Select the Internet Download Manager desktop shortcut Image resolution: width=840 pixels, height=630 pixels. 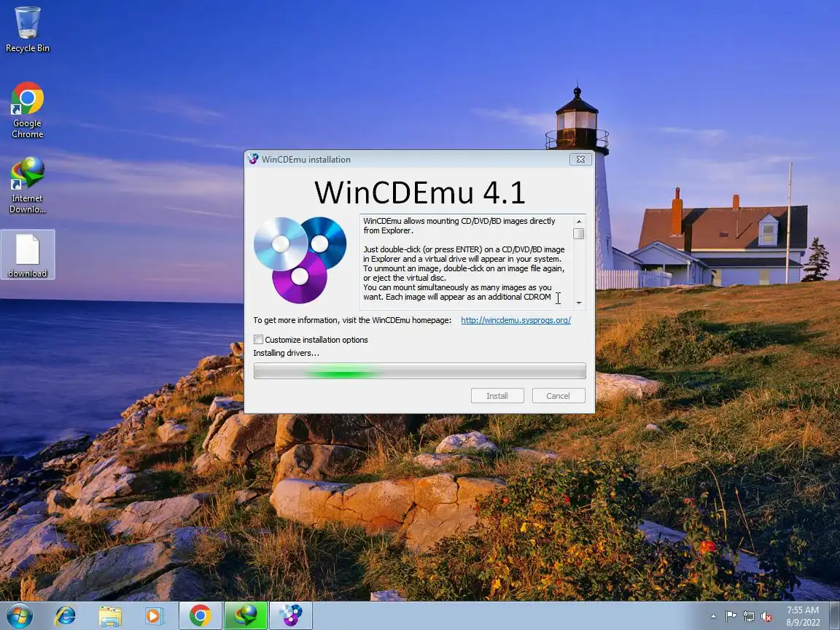[27, 184]
